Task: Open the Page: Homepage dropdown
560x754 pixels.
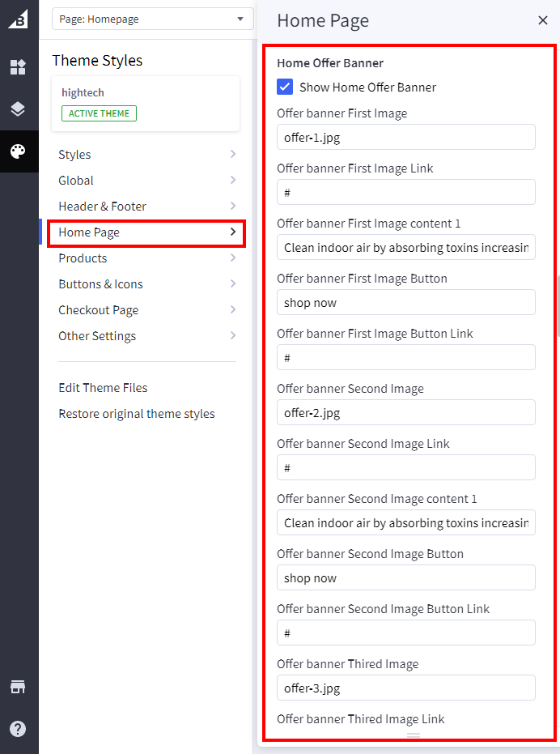Action: (152, 19)
